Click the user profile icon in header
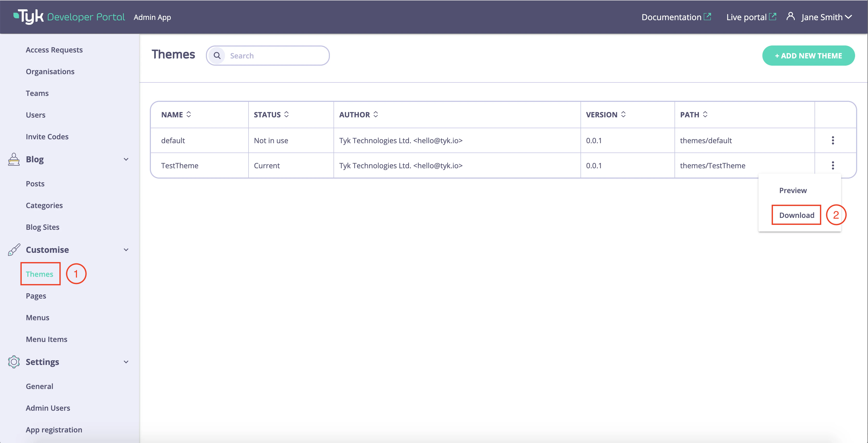 [791, 17]
